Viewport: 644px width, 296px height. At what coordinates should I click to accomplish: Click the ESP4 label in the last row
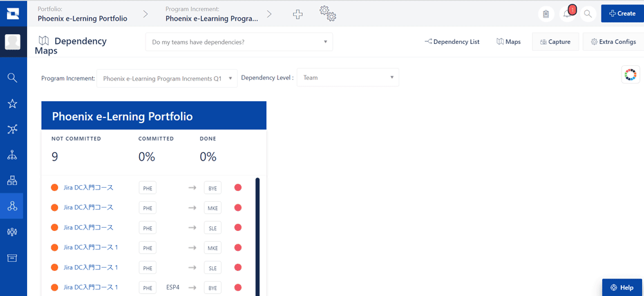(173, 287)
